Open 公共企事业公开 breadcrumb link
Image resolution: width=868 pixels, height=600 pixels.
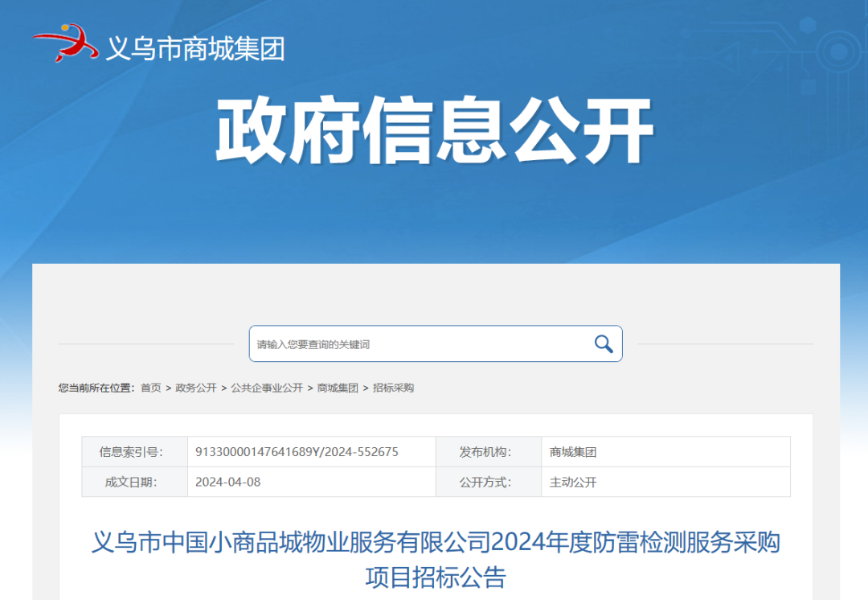267,388
